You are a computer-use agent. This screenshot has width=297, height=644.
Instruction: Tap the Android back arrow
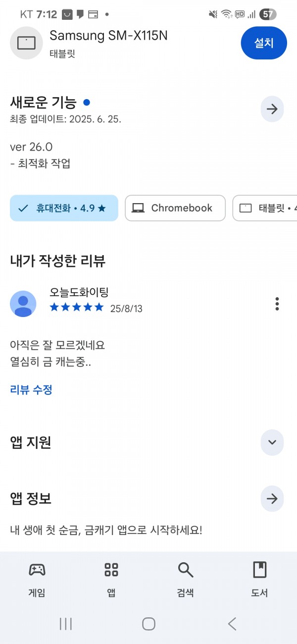pyautogui.click(x=232, y=624)
